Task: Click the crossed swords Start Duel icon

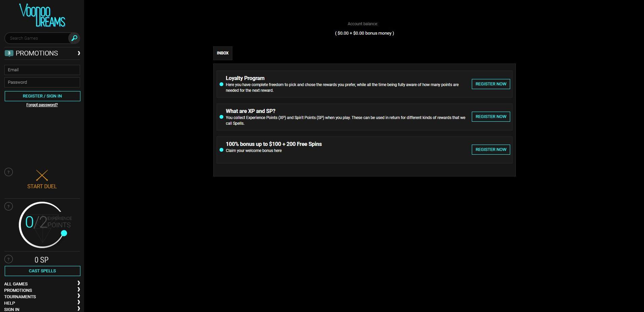Action: point(42,175)
